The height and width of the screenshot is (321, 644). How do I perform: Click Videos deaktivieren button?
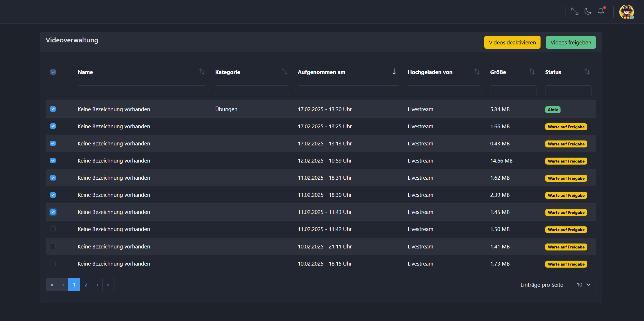512,42
